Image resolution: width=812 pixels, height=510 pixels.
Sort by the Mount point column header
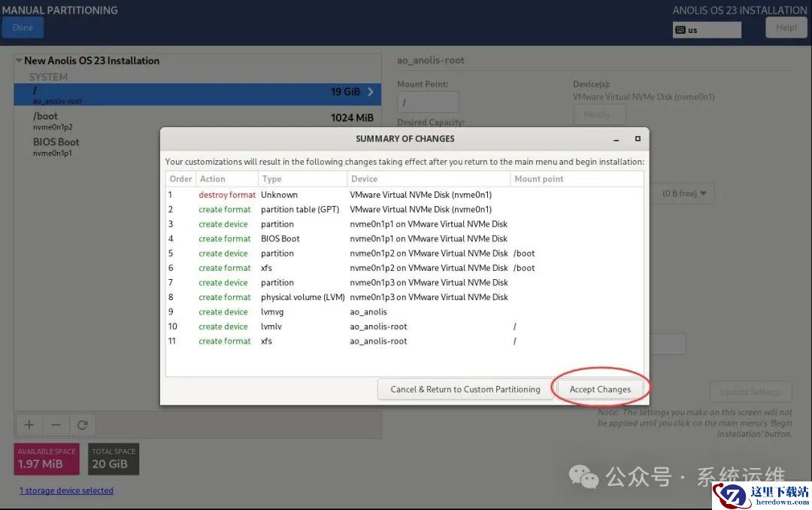[577, 179]
